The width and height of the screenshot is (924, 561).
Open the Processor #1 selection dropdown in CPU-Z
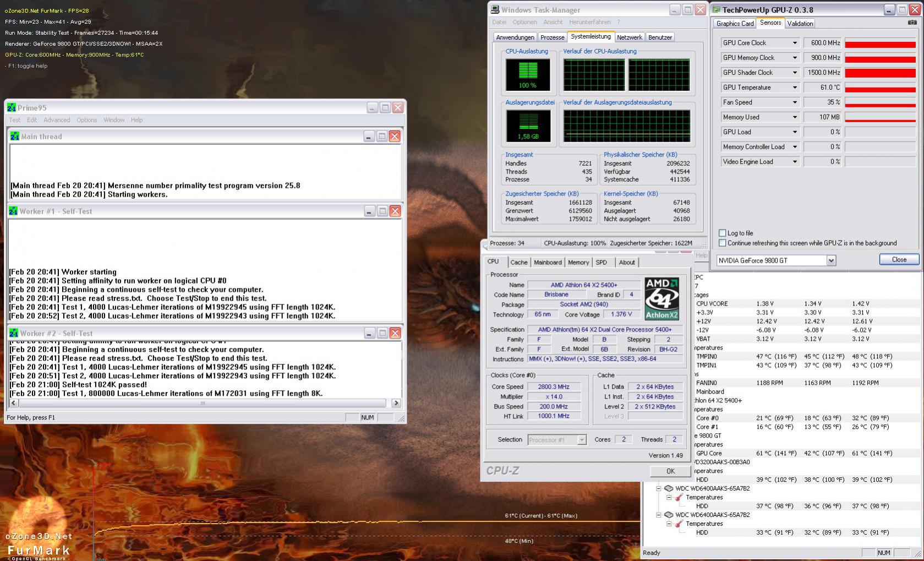(582, 440)
